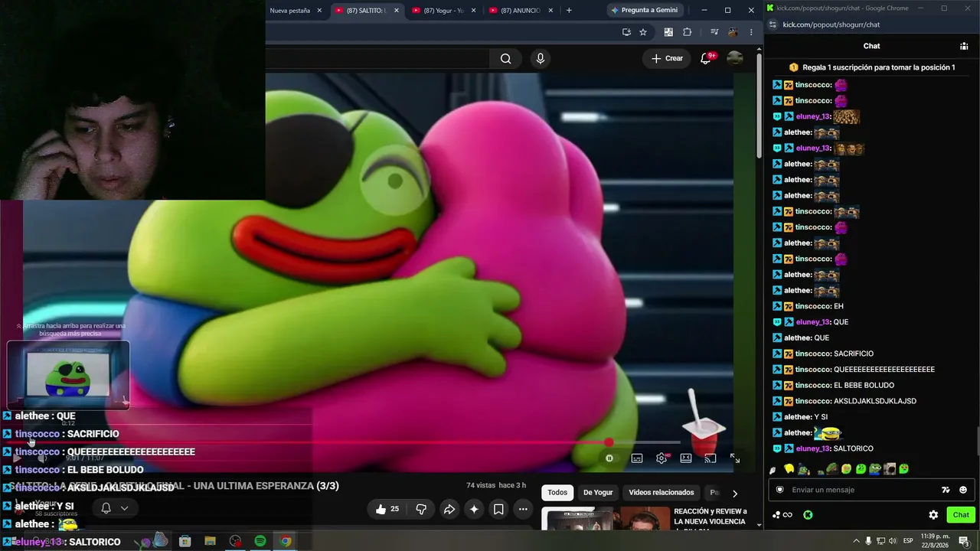Viewport: 980px width, 551px height.
Task: Share the video with the arrow icon
Action: pyautogui.click(x=449, y=509)
